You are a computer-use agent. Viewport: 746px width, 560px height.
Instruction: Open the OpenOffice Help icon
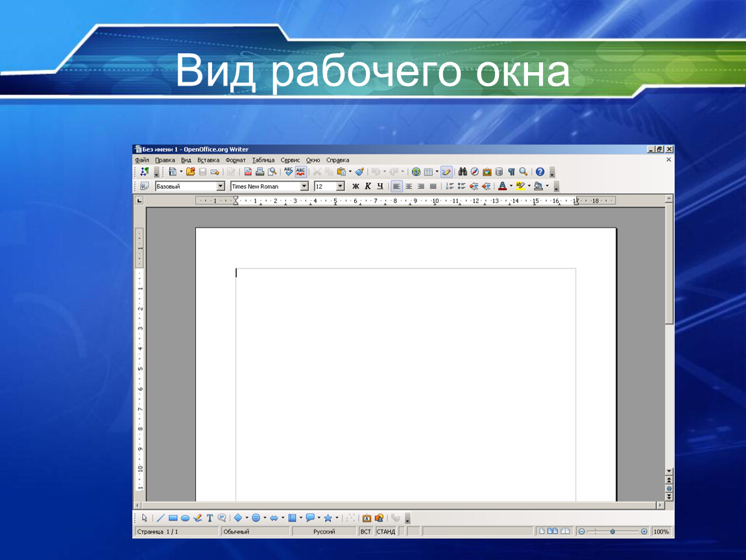[x=540, y=172]
